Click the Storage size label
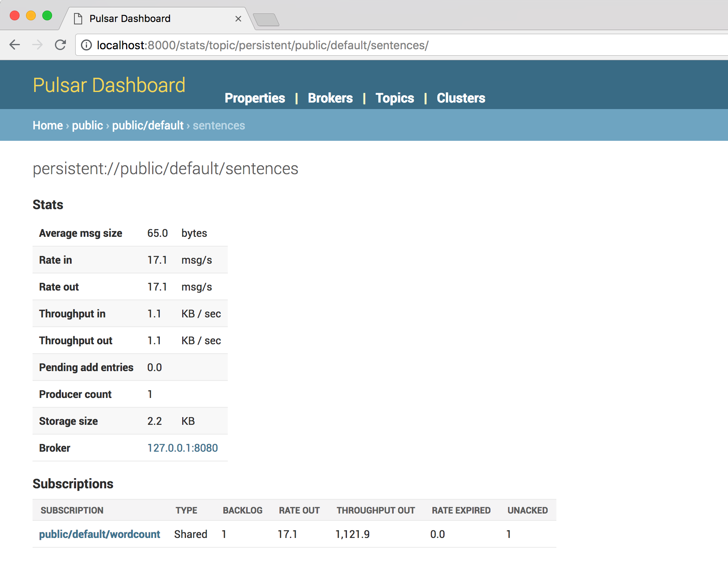 coord(68,421)
